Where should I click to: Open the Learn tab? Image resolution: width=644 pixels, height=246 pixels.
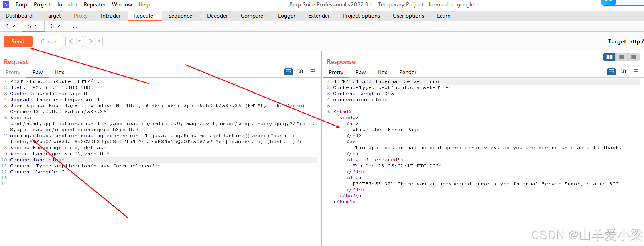click(x=444, y=16)
